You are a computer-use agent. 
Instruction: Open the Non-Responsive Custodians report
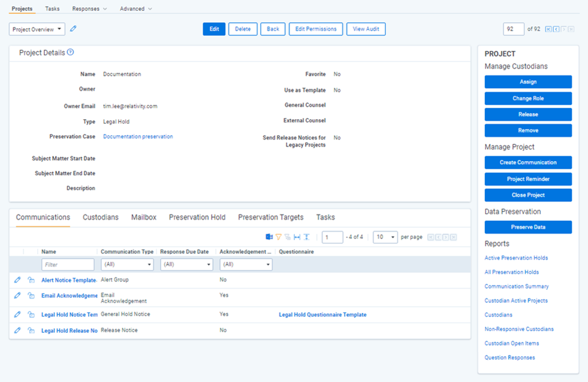coord(519,329)
